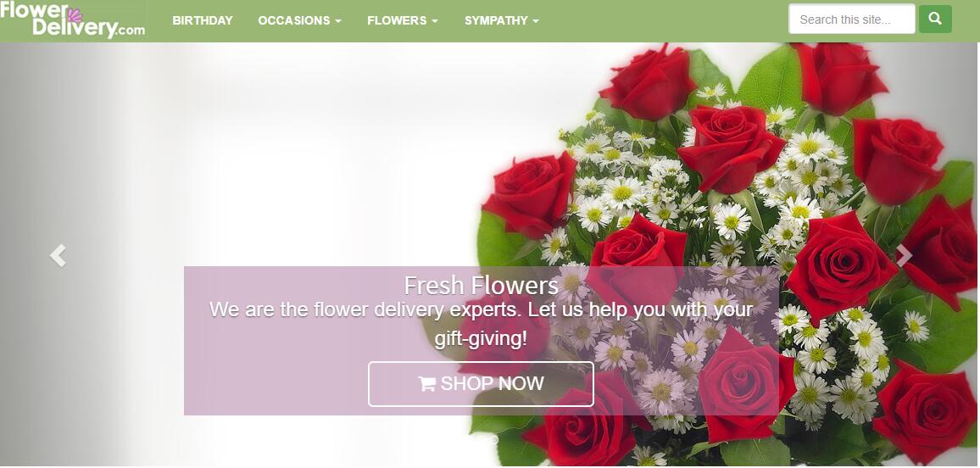
Task: Click the Shop Now button
Action: 481,384
